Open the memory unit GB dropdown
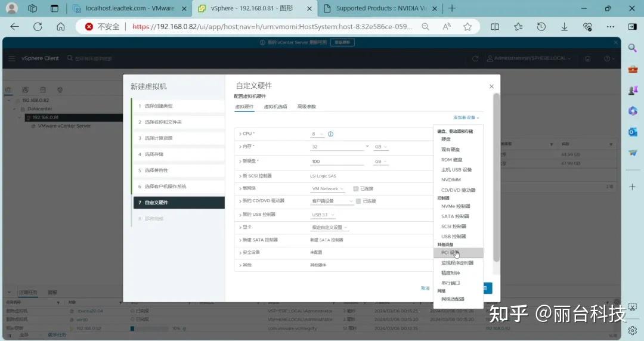This screenshot has height=341, width=644. [x=380, y=147]
